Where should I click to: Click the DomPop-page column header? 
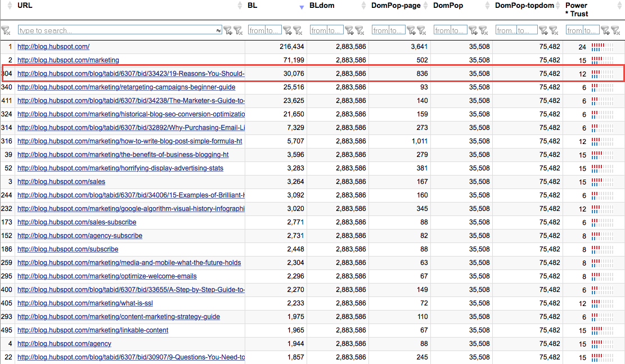(396, 6)
